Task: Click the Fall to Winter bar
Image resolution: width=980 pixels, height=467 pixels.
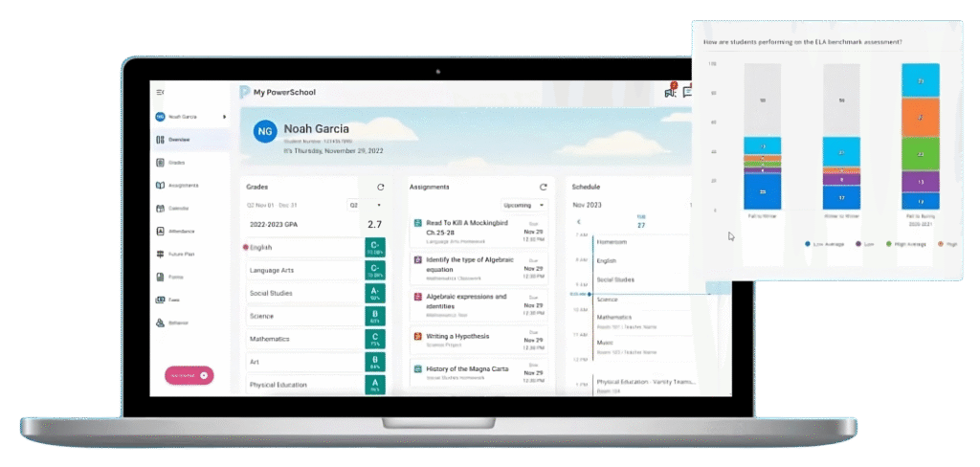Action: click(762, 136)
